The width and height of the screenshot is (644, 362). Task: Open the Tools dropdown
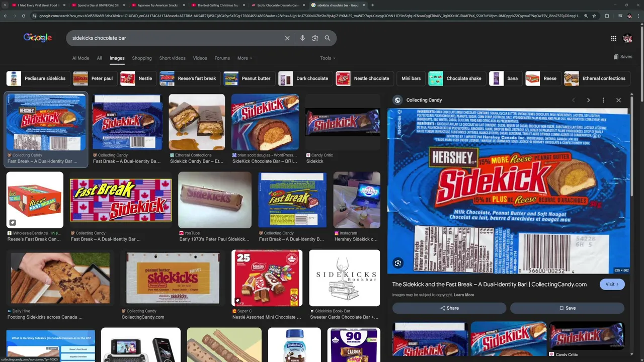328,58
